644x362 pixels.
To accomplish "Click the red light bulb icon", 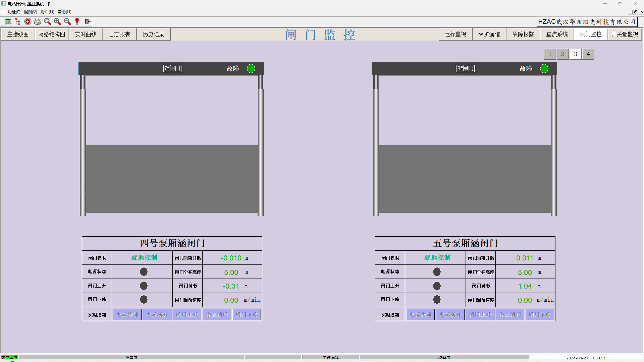I will (x=77, y=21).
